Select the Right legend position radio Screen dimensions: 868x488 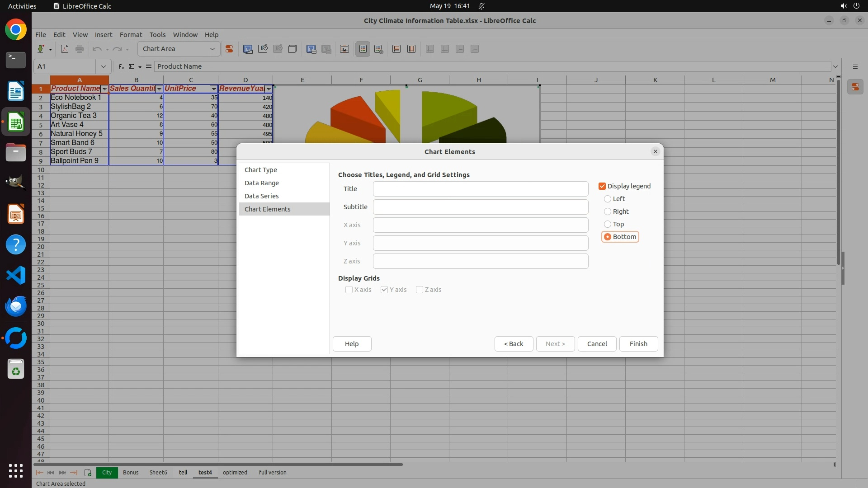coord(608,211)
